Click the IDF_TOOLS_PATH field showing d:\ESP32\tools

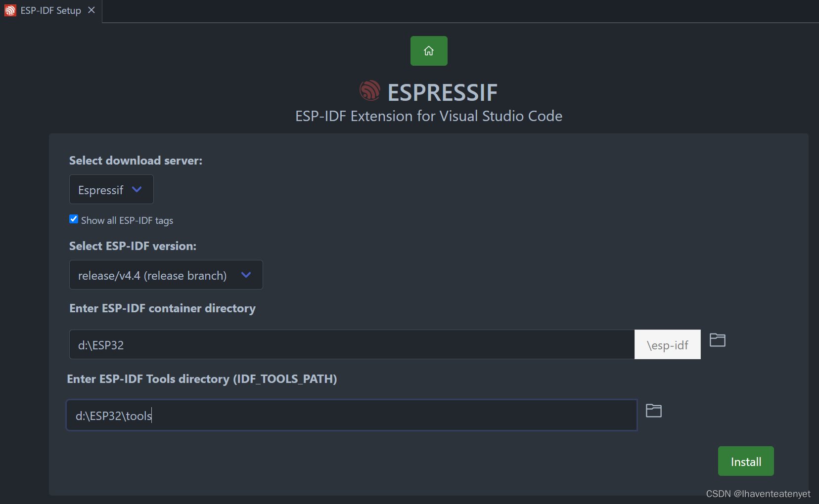[351, 415]
